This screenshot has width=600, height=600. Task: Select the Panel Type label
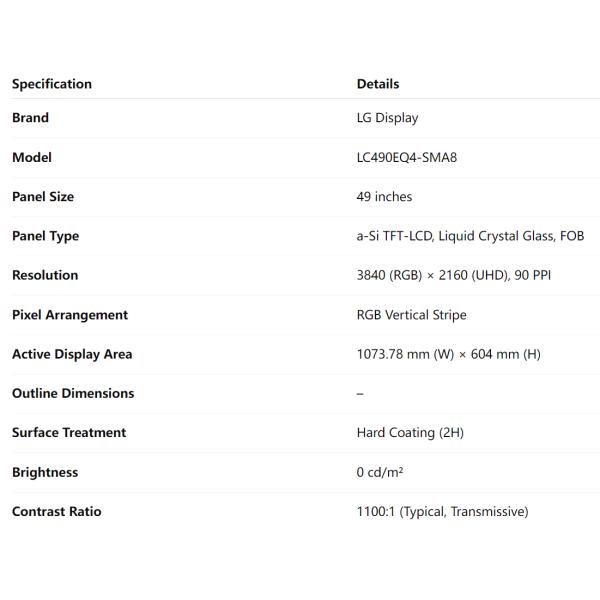[45, 236]
